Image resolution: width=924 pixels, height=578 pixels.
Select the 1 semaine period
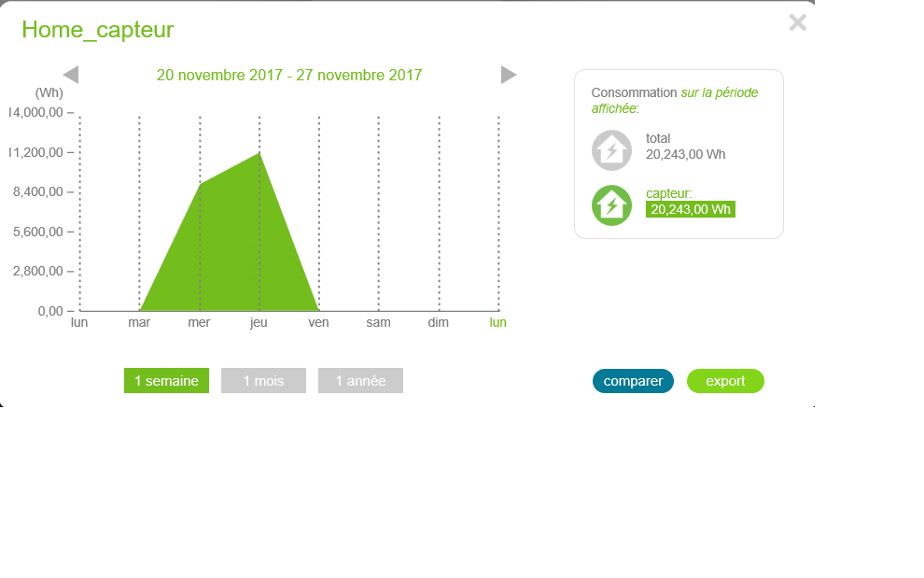167,380
